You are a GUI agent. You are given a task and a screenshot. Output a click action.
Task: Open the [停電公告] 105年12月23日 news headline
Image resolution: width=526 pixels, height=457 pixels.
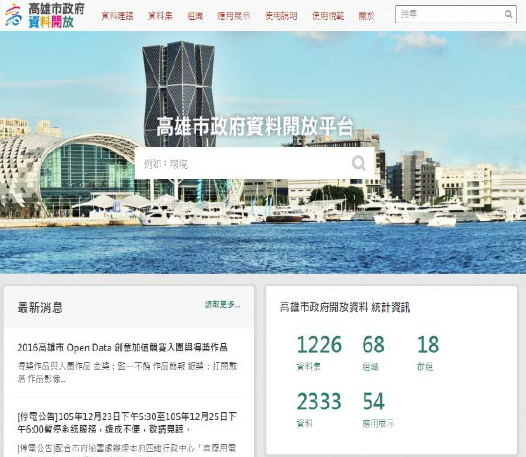[127, 422]
